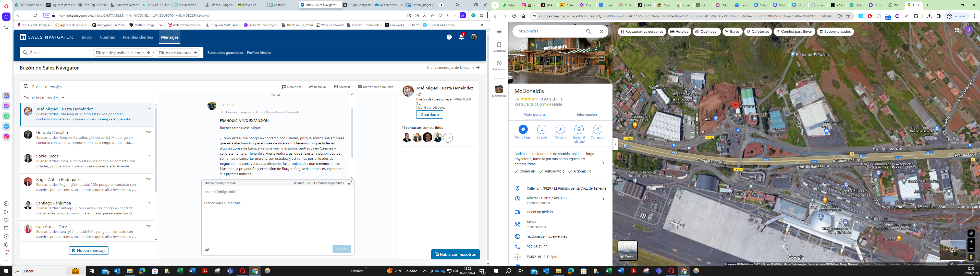
Task: Forward the conversation with Reenviar
Action: (x=318, y=87)
